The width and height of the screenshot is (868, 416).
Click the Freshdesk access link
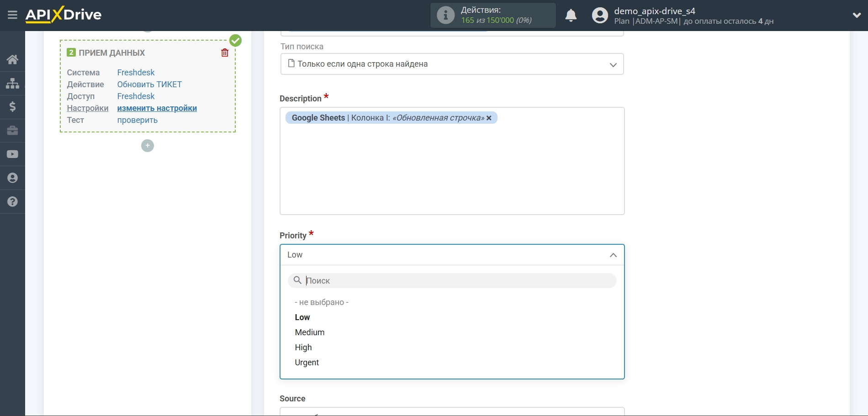click(x=136, y=96)
